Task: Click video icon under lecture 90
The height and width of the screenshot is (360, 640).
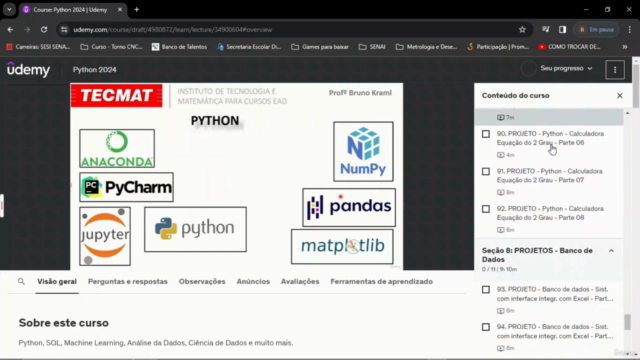Action: click(500, 155)
